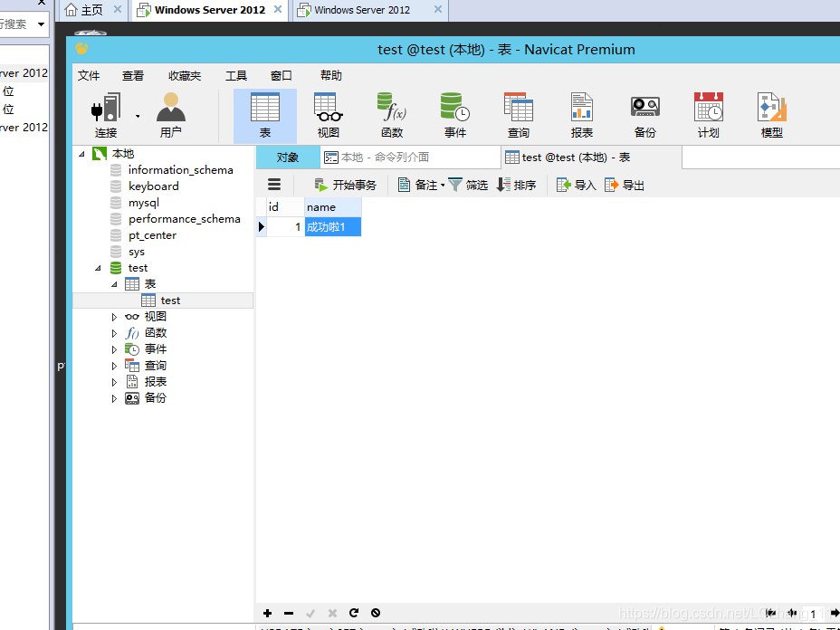
Task: Close the active Windows Server 2012 tab
Action: (x=278, y=10)
